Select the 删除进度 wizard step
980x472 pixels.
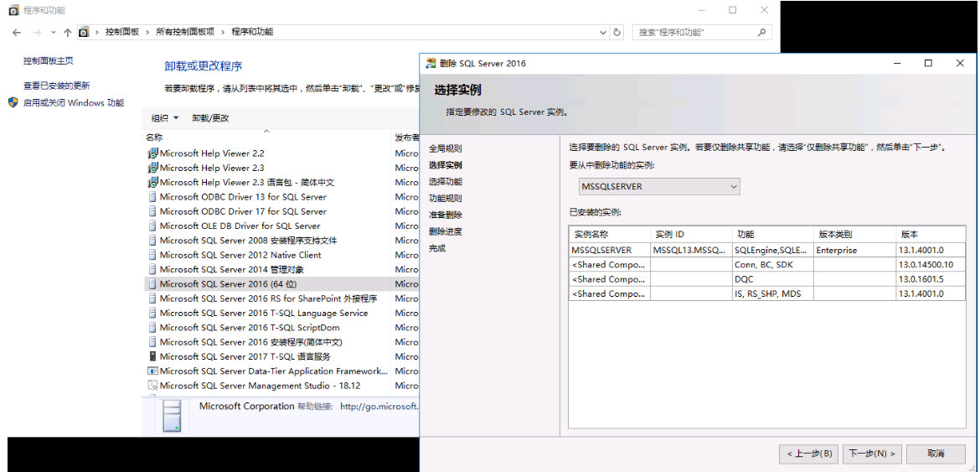tap(446, 232)
